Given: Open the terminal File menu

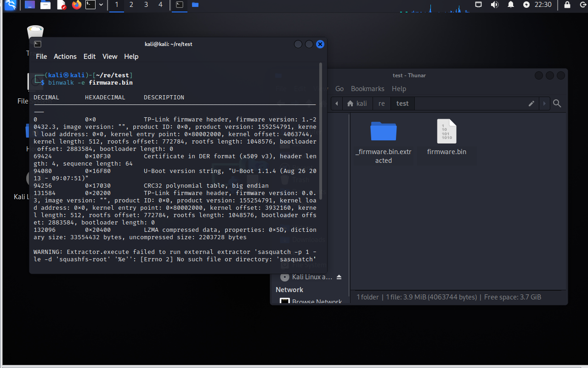Looking at the screenshot, I should [41, 57].
